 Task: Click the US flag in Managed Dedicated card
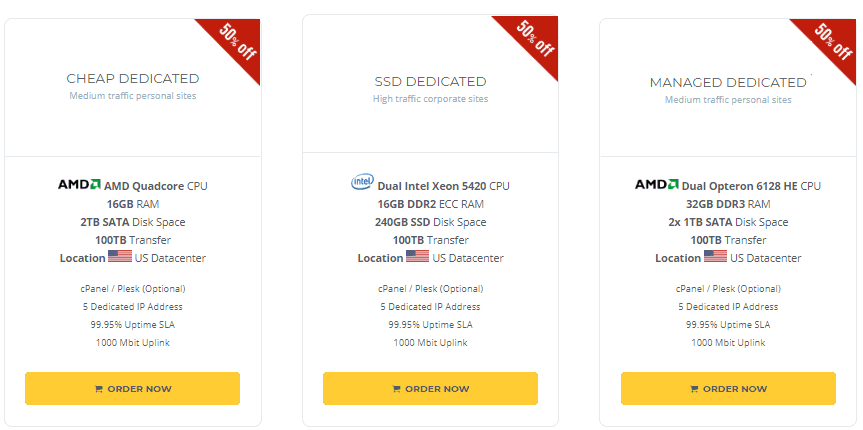715,257
